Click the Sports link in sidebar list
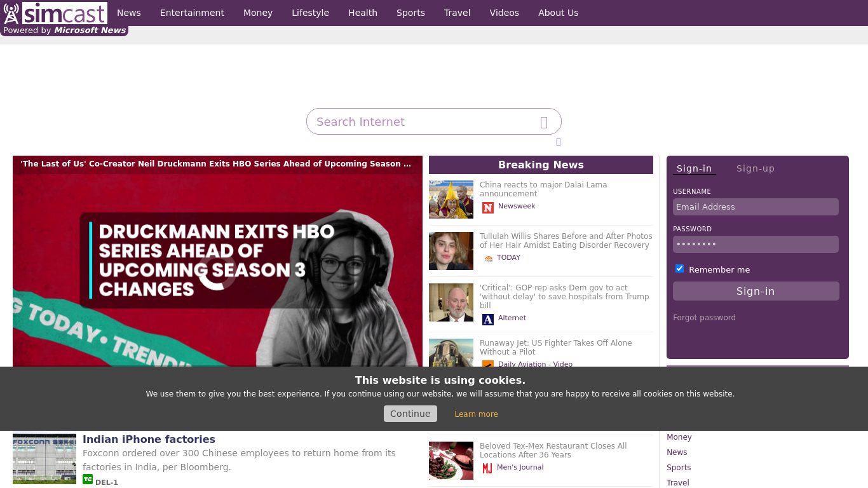Viewport: 868px width, 488px height. pos(679,468)
